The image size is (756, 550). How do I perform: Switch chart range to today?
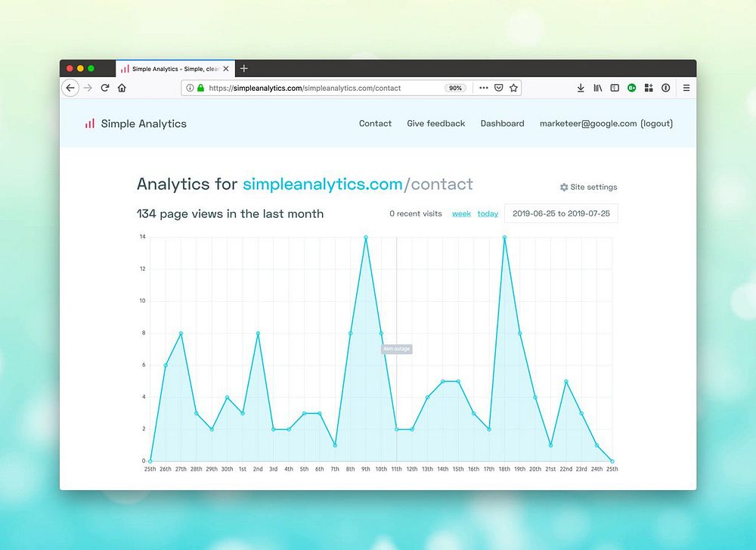tap(488, 214)
